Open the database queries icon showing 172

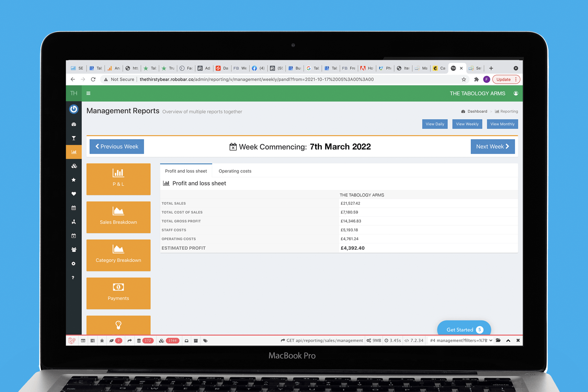(x=145, y=341)
